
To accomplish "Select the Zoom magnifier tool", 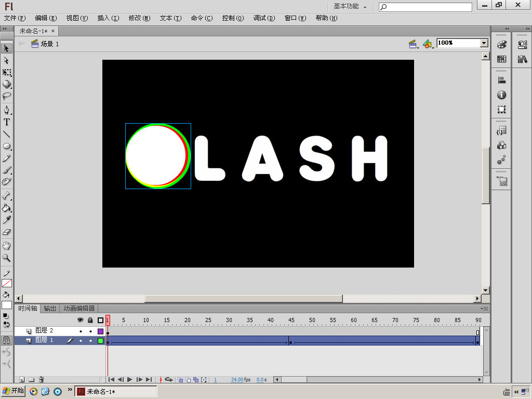I will (6, 258).
